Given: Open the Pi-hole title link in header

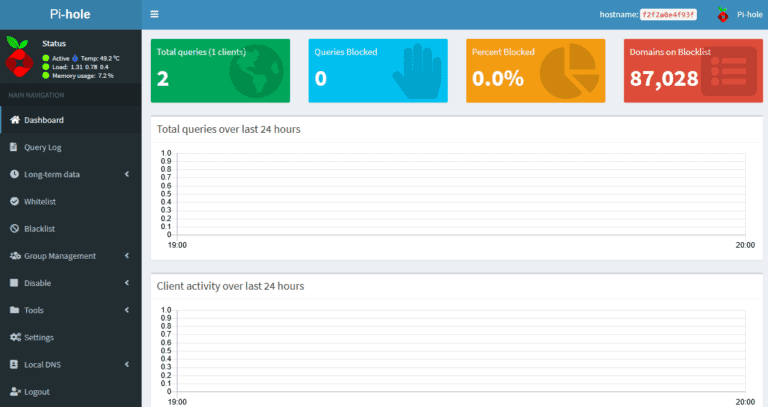Looking at the screenshot, I should 70,14.
